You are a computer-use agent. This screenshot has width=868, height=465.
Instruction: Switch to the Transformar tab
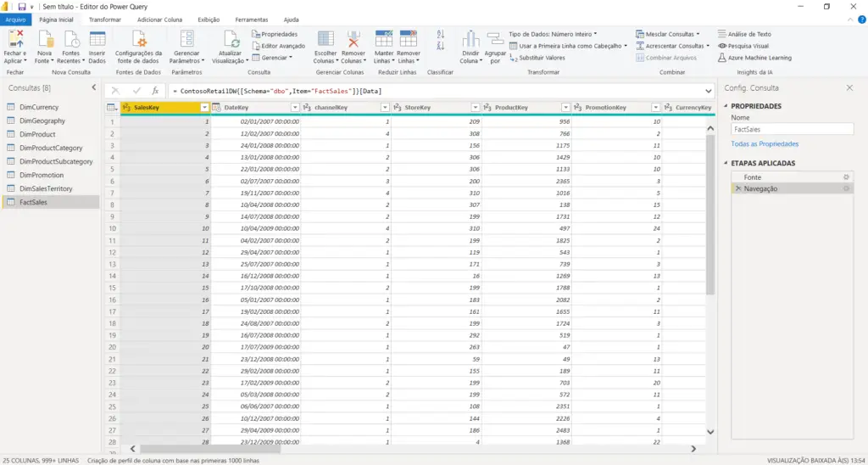click(x=104, y=20)
